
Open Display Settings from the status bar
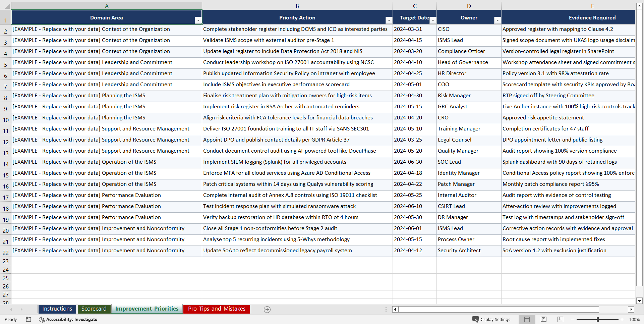[x=492, y=319]
